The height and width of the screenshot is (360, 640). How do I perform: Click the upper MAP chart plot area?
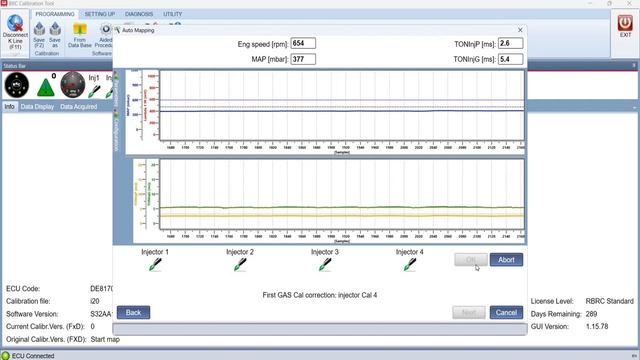coord(342,105)
